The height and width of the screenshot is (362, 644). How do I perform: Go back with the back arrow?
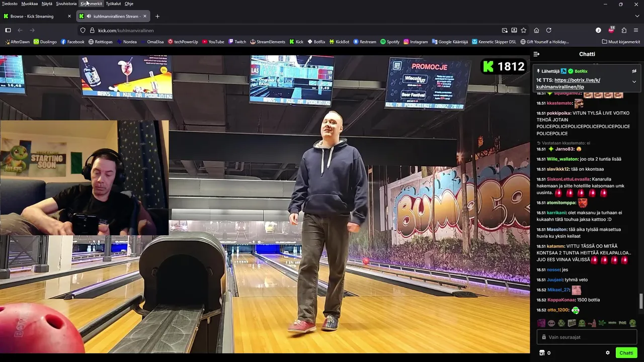(20, 30)
